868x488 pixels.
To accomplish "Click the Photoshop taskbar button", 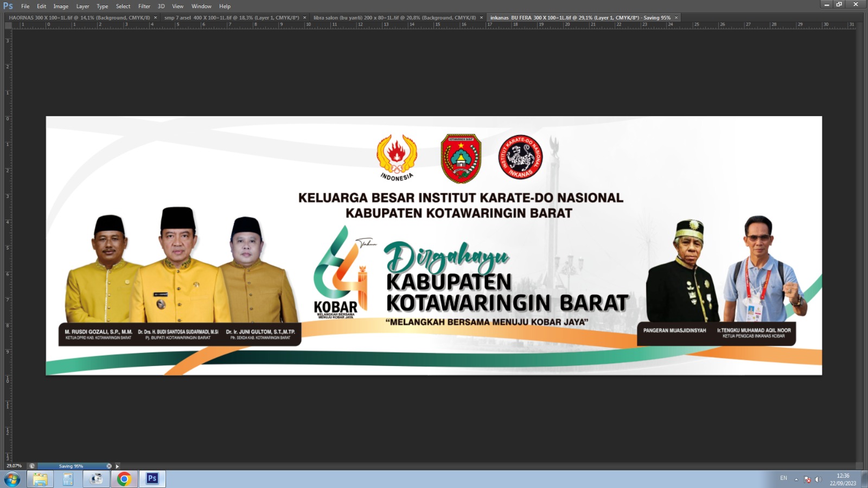I will pyautogui.click(x=152, y=479).
